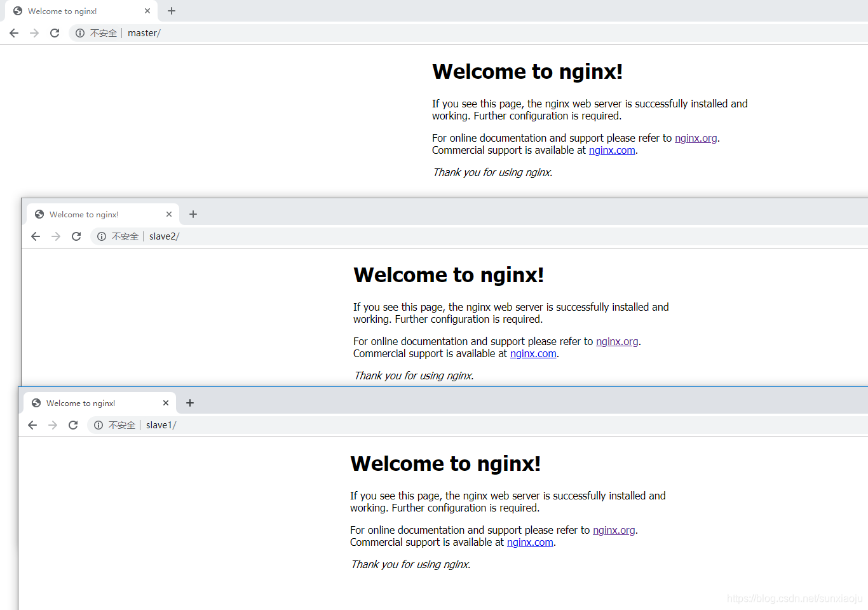The width and height of the screenshot is (868, 610).
Task: Open nginx.org link on slave2 page
Action: tap(617, 341)
